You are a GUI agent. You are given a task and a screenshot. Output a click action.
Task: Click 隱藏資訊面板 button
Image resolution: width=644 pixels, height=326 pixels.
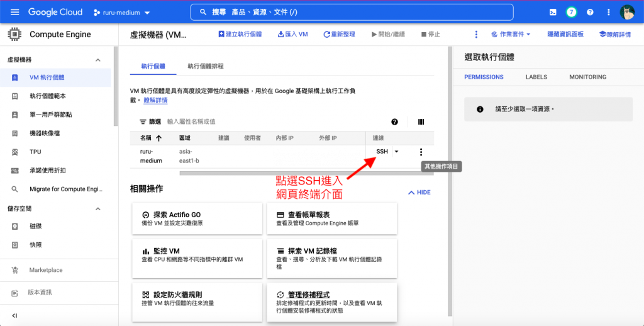565,35
